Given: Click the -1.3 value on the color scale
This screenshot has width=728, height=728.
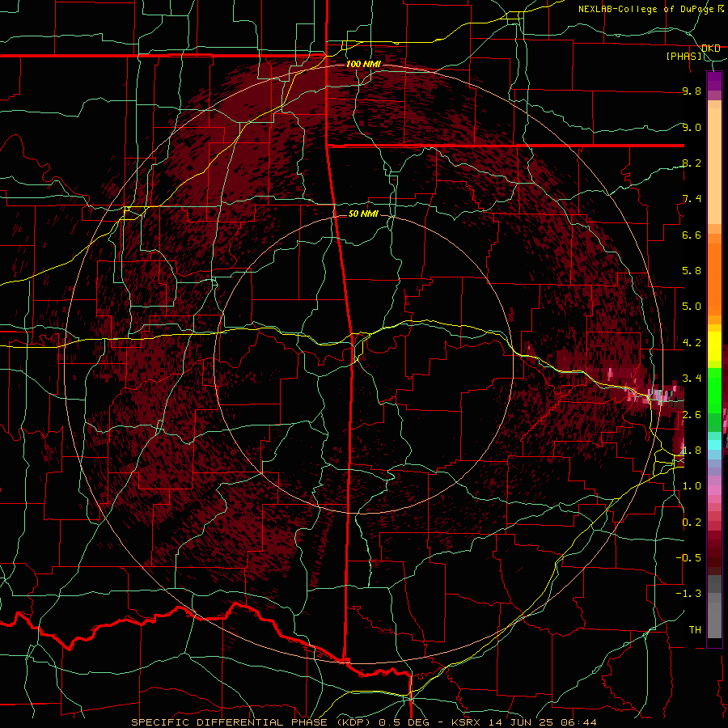Looking at the screenshot, I should [690, 594].
